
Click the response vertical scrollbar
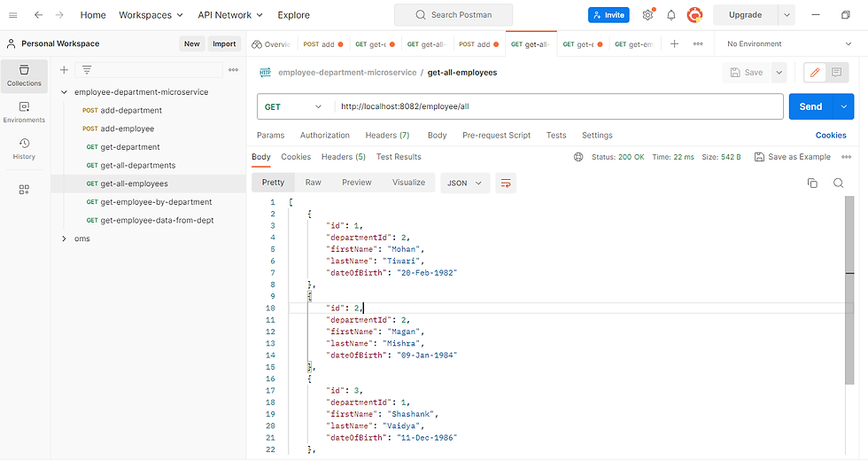[x=849, y=291]
